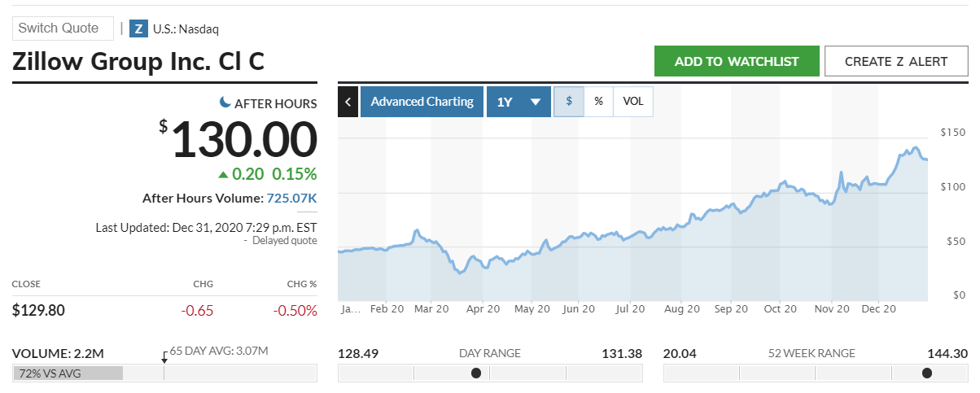980x393 pixels.
Task: Click the 52 week low 20.04
Action: 680,353
